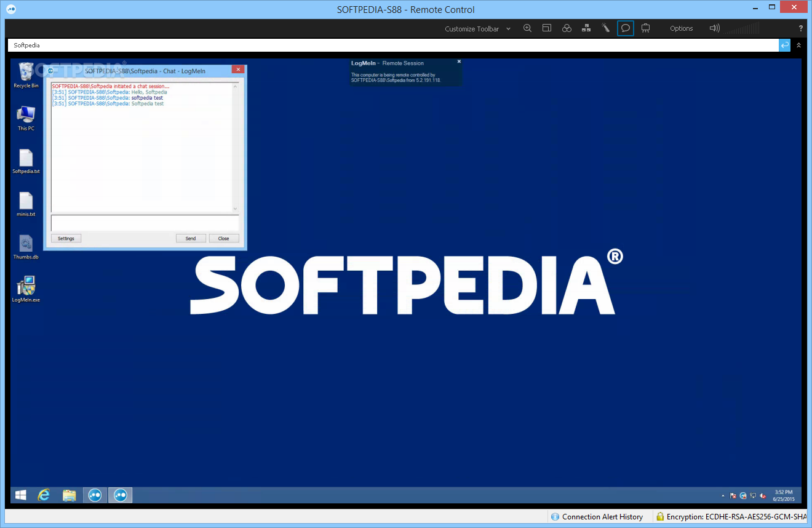812x528 pixels.
Task: Select the laser pointer wand tool
Action: pyautogui.click(x=606, y=28)
